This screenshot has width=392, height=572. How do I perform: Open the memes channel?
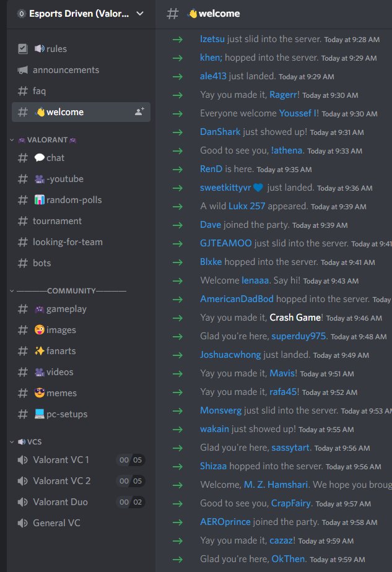coord(81,393)
